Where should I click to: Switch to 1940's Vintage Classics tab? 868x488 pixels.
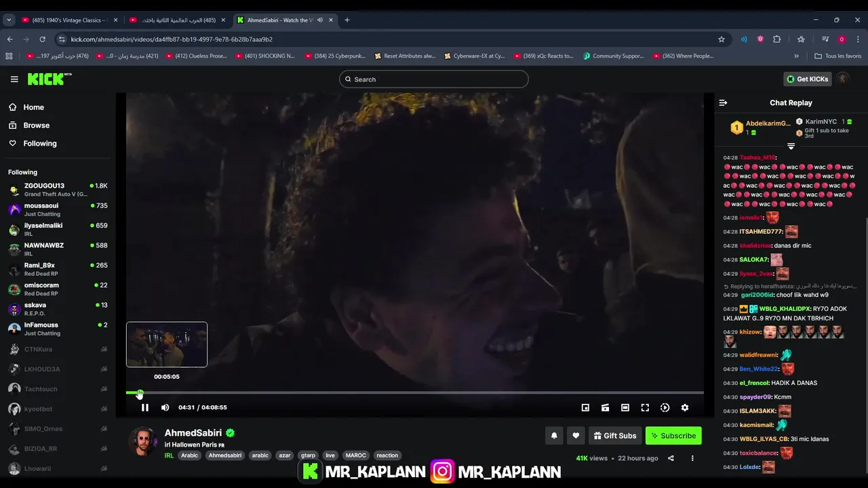point(68,20)
